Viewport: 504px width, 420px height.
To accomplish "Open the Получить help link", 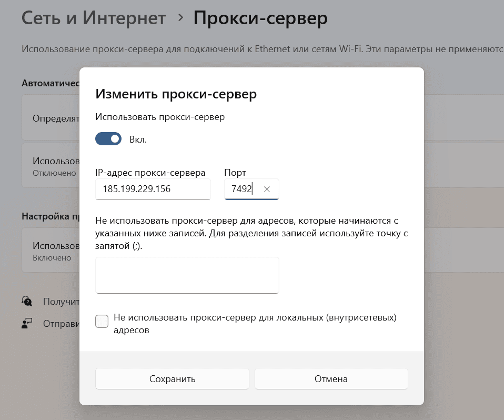I will pos(61,302).
